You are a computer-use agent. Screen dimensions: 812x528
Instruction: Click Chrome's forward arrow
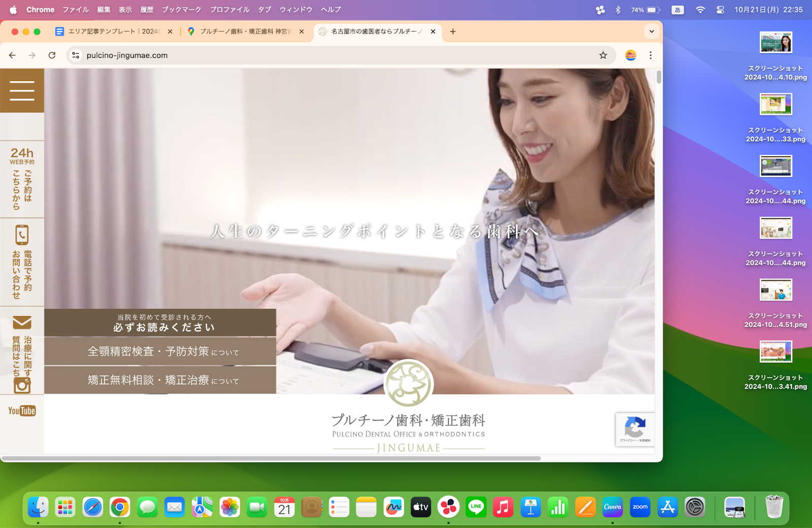[32, 55]
